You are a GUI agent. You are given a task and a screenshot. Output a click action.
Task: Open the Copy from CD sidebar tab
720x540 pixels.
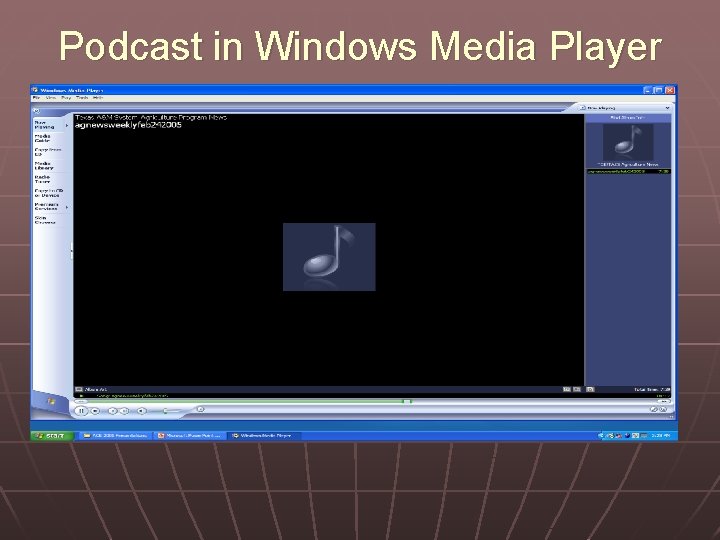(x=48, y=152)
